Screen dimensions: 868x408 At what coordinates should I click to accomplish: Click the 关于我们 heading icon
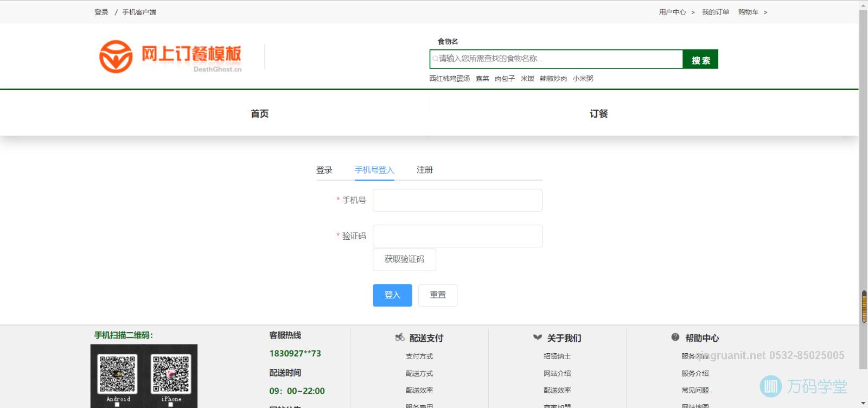(538, 337)
